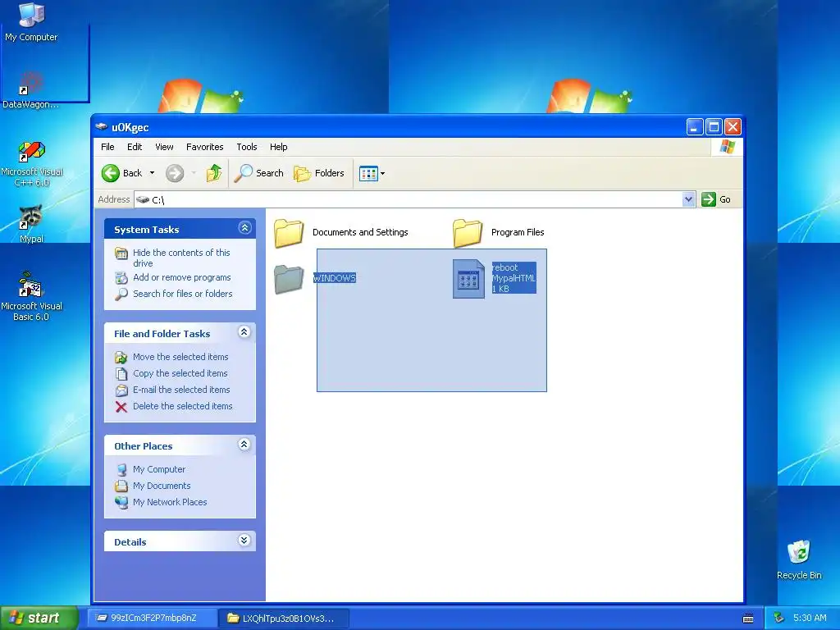This screenshot has width=840, height=630.
Task: Open the Help menu
Action: pyautogui.click(x=278, y=147)
